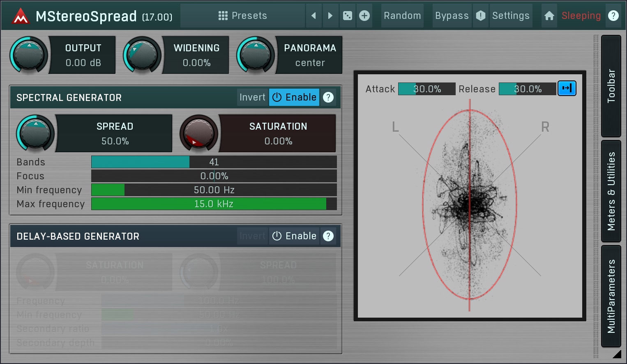627x364 pixels.
Task: Load next preset with right arrow
Action: click(330, 16)
